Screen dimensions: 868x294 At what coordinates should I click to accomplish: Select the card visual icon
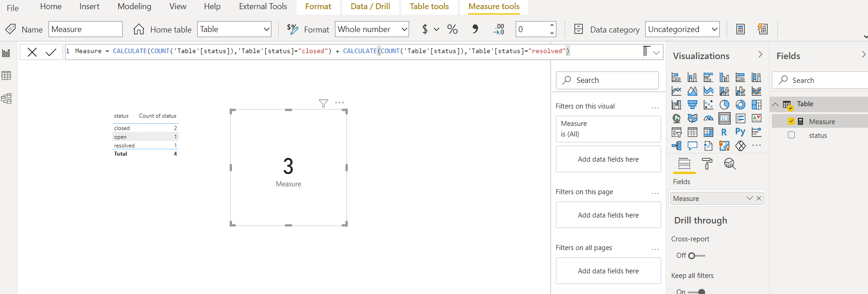(x=724, y=119)
